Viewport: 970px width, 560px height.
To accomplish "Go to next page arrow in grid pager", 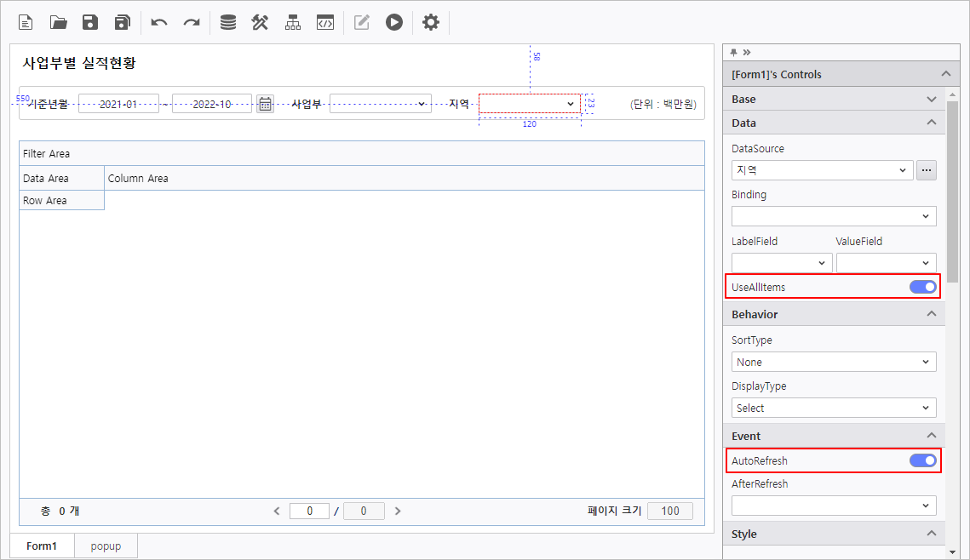I will point(398,511).
